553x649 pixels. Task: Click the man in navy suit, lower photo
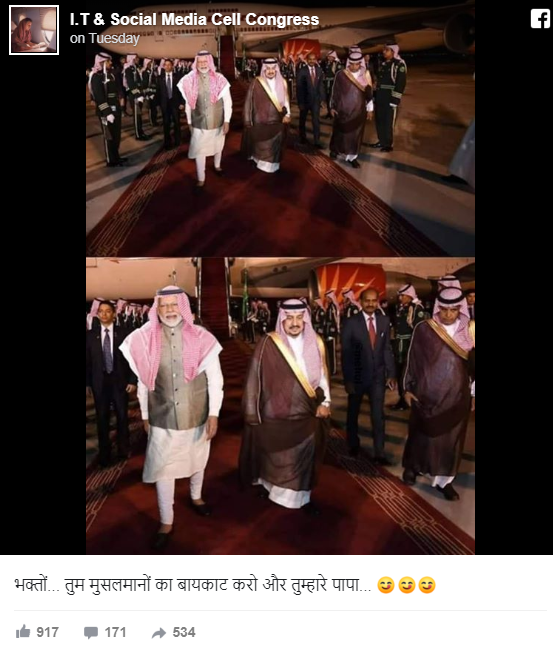click(x=367, y=375)
